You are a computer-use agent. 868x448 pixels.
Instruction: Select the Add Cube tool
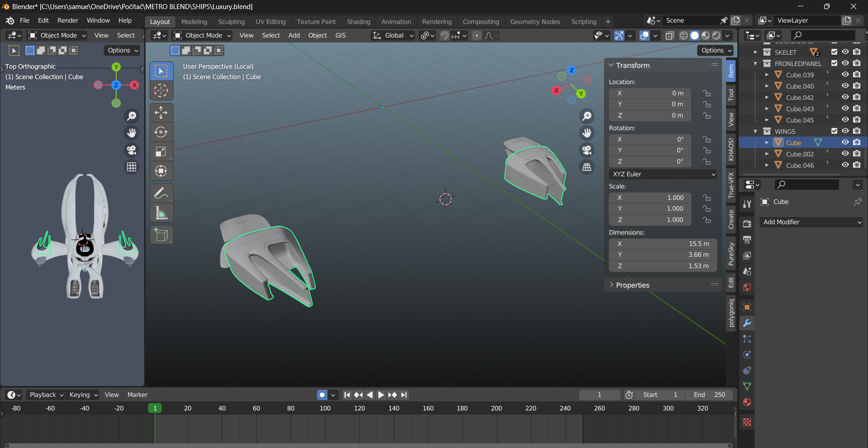161,235
